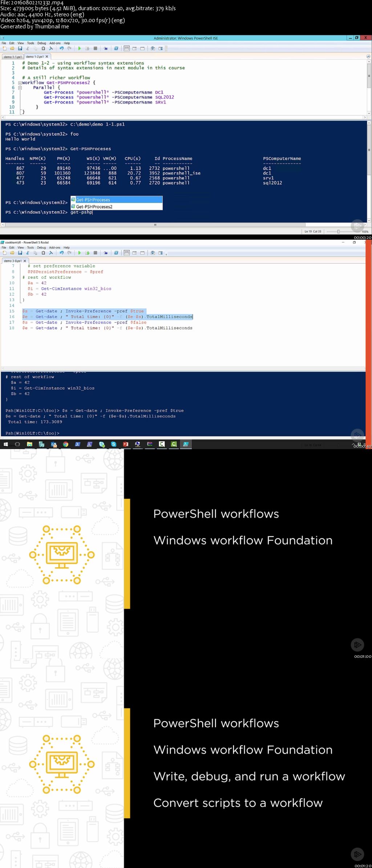Open Edit menu in PowerShell 5 Rocks window
Image resolution: width=372 pixels, height=868 pixels.
pyautogui.click(x=12, y=248)
